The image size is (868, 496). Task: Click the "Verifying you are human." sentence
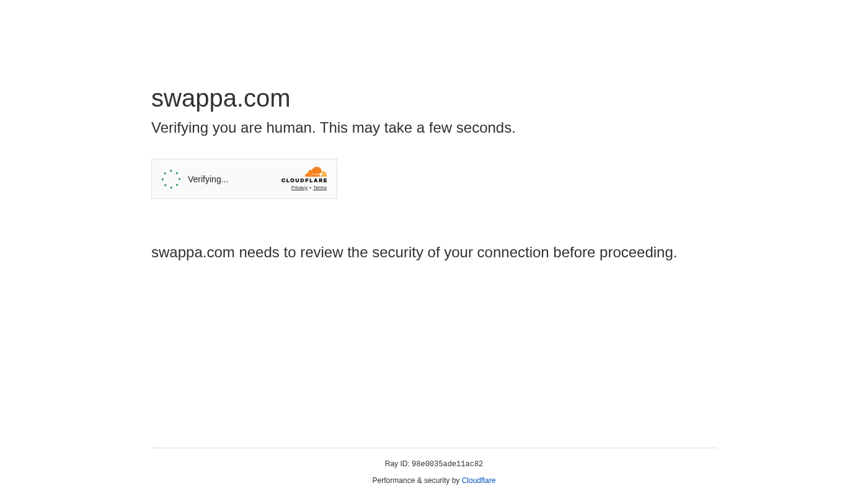point(233,128)
